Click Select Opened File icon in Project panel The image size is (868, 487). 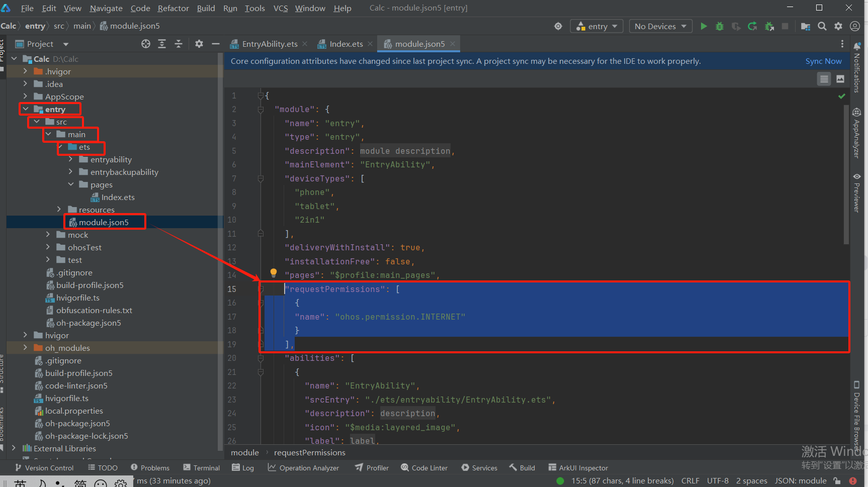[x=146, y=44]
